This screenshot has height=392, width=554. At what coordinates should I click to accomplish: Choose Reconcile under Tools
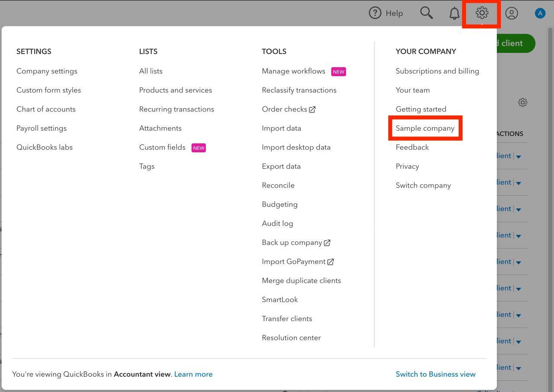pos(278,185)
